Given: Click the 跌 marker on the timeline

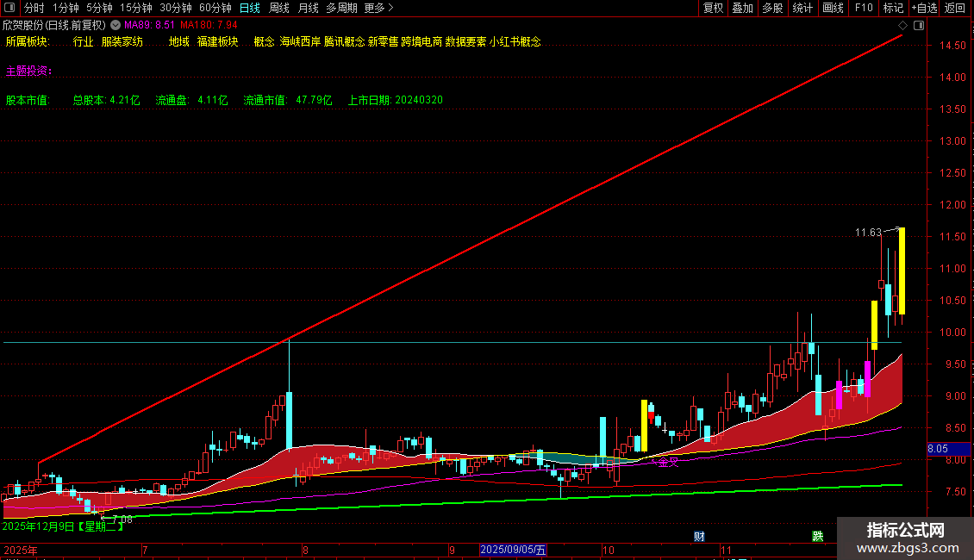Looking at the screenshot, I should 817,537.
